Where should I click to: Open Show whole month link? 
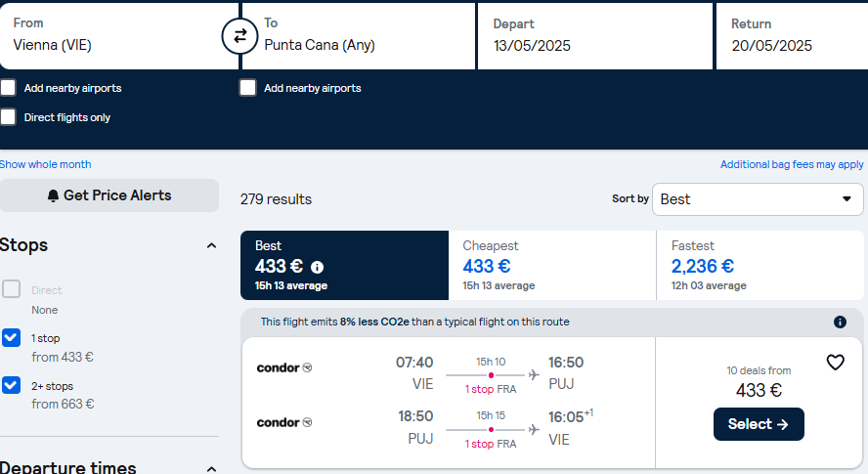45,164
